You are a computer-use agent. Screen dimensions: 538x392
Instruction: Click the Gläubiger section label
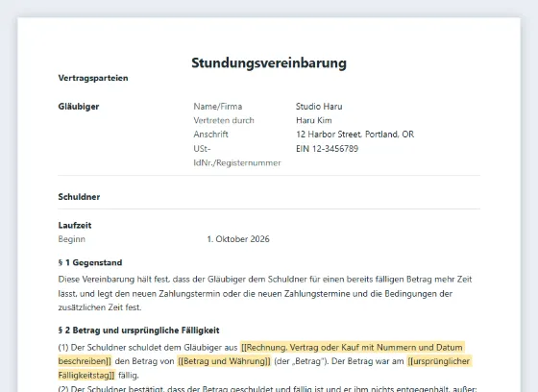79,107
